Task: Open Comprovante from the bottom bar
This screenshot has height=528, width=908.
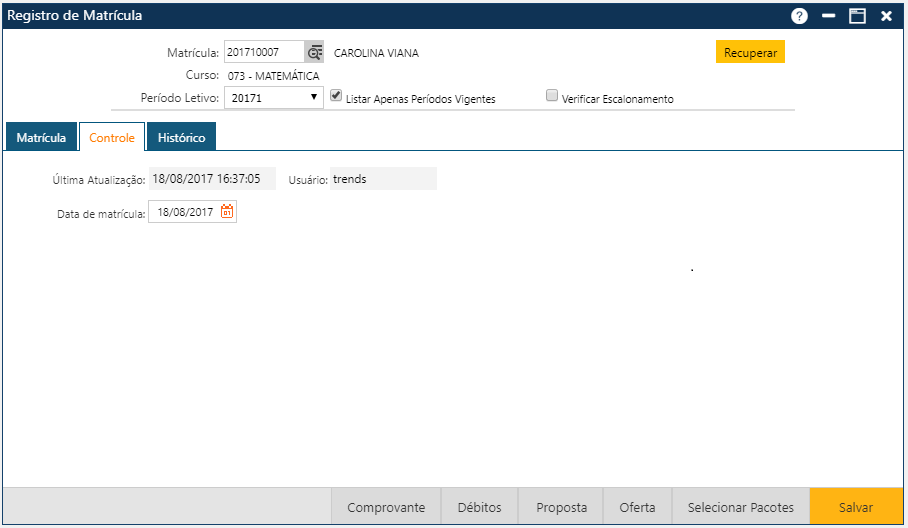Action: click(x=386, y=507)
